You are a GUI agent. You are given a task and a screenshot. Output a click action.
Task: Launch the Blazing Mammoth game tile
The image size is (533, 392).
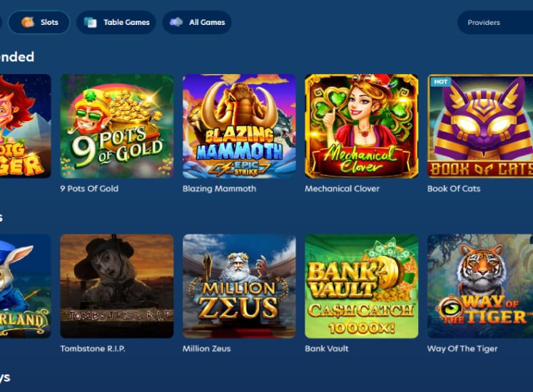(x=239, y=126)
